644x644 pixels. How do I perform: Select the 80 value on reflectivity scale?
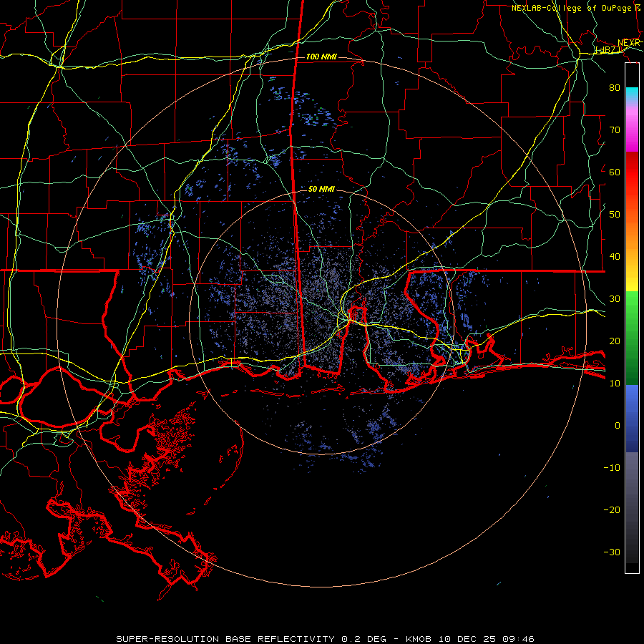click(x=615, y=87)
